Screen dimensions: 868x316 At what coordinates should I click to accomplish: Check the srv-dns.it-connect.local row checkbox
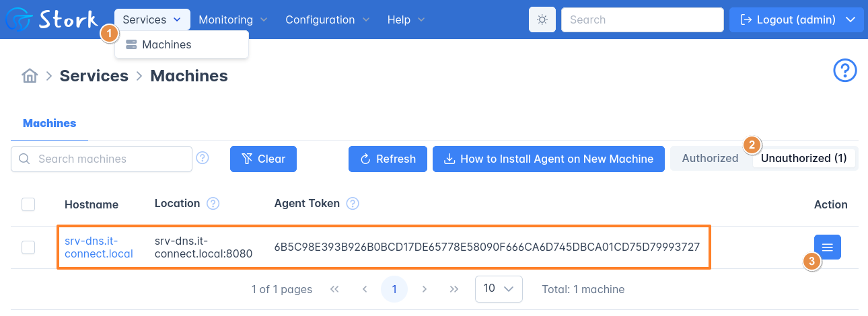tap(28, 247)
